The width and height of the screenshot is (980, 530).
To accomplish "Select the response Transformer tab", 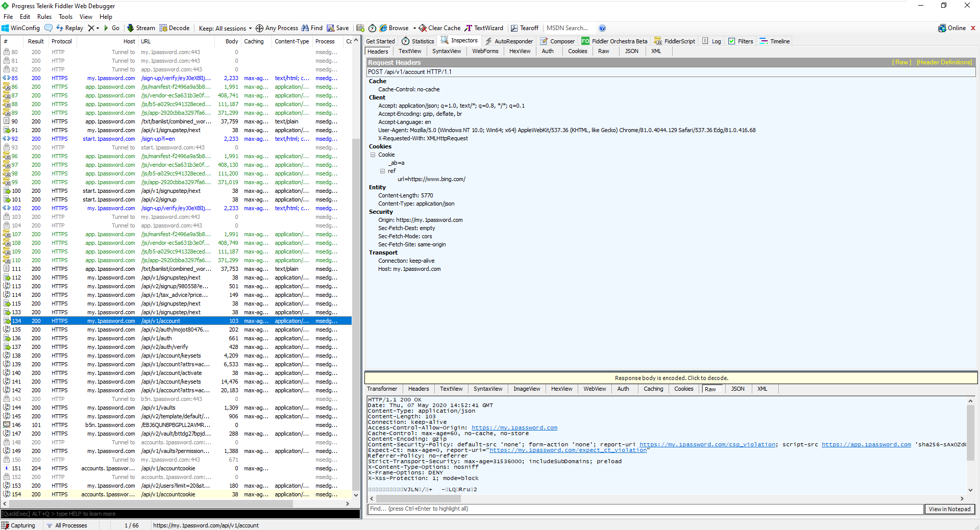I will coord(382,389).
